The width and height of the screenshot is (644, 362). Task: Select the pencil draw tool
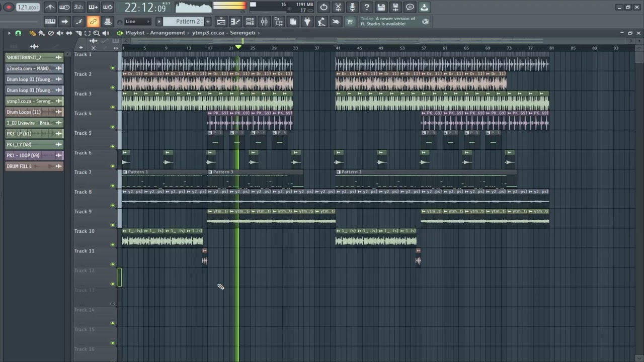pos(33,33)
